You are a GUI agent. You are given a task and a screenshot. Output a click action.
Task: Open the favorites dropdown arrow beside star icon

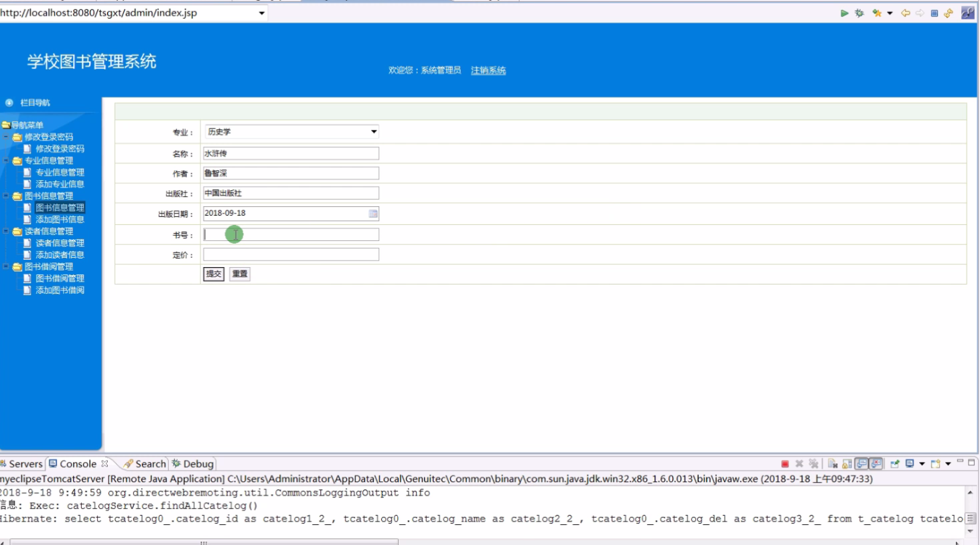(890, 13)
